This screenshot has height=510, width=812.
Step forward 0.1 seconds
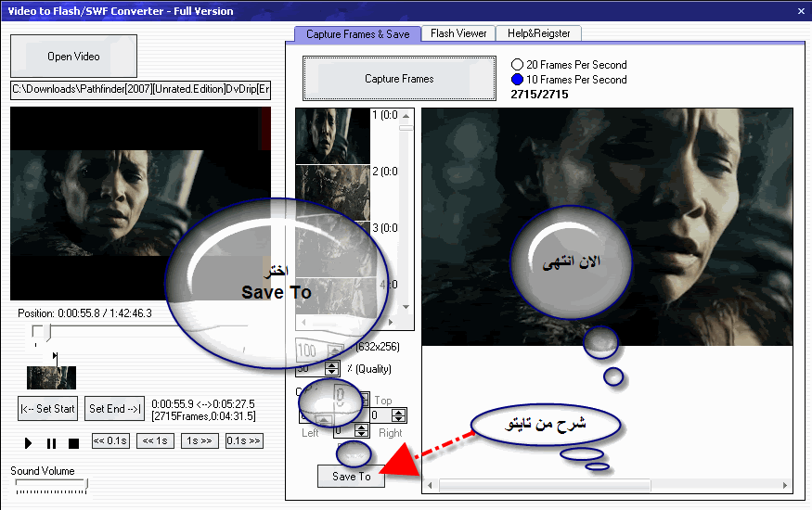[x=244, y=441]
